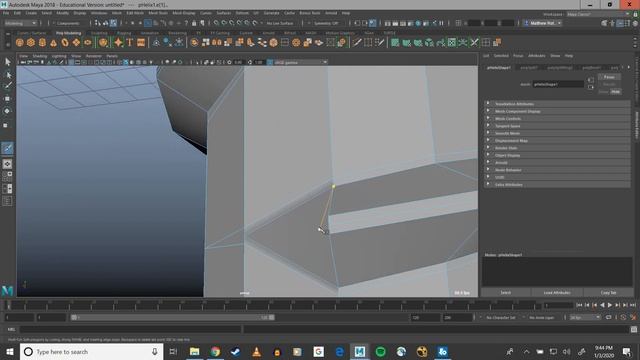Expand the Smooth Mesh section
640x360 pixels.
pyautogui.click(x=558, y=133)
